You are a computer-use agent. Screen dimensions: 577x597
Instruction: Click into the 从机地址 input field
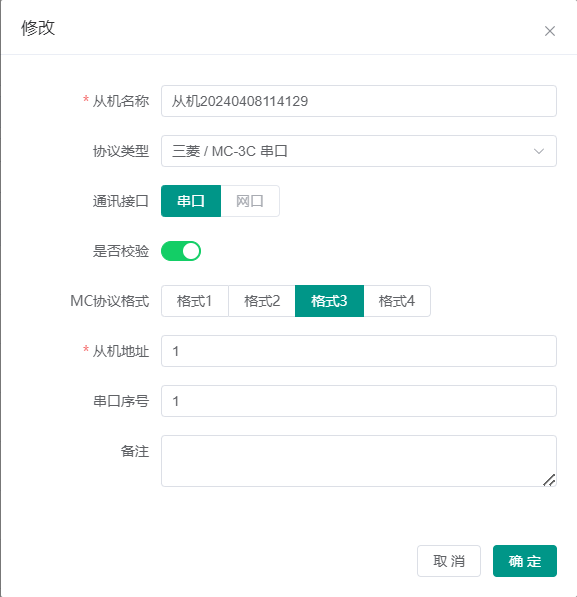pos(359,351)
